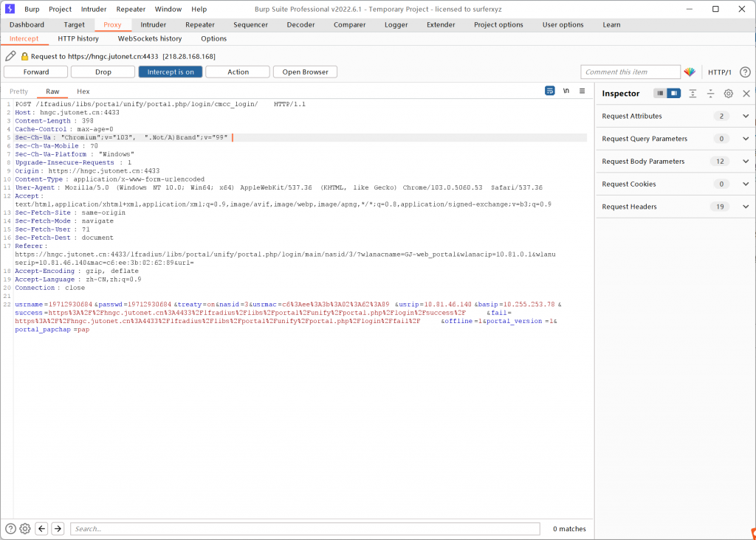
Task: Click the Comment this item field
Action: click(x=630, y=72)
